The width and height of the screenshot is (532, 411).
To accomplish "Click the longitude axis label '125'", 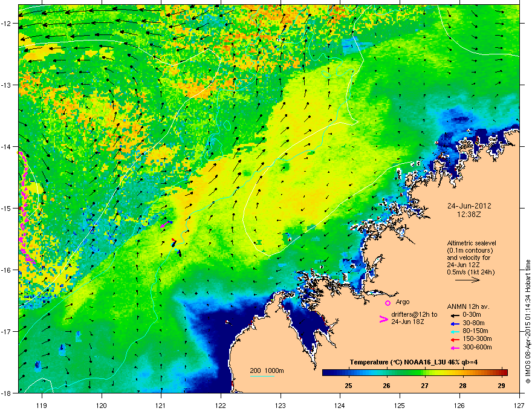I will (x=400, y=405).
